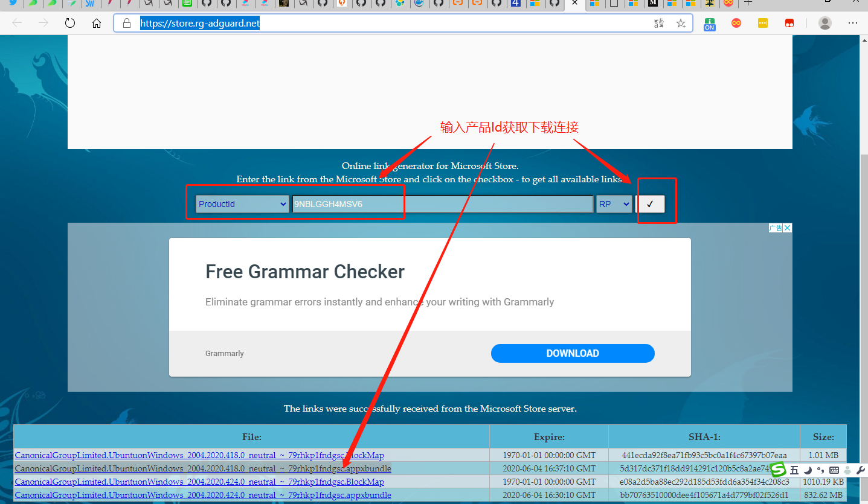Image resolution: width=868 pixels, height=504 pixels.
Task: Open a new browser tab
Action: click(x=747, y=3)
